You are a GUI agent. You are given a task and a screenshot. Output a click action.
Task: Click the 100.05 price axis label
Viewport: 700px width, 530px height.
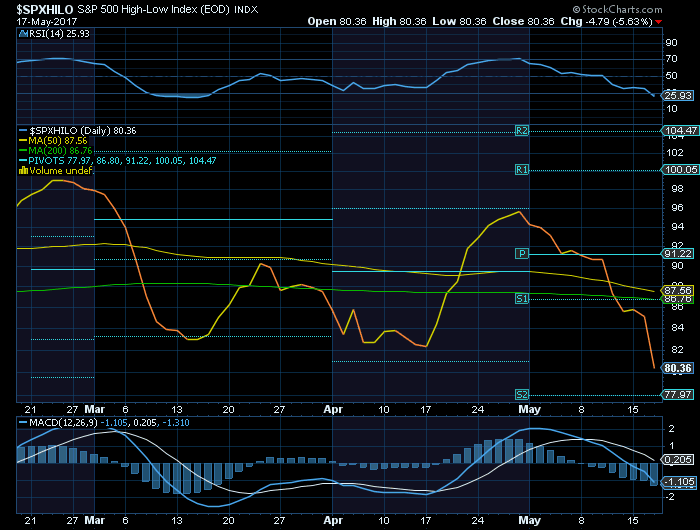[x=680, y=170]
